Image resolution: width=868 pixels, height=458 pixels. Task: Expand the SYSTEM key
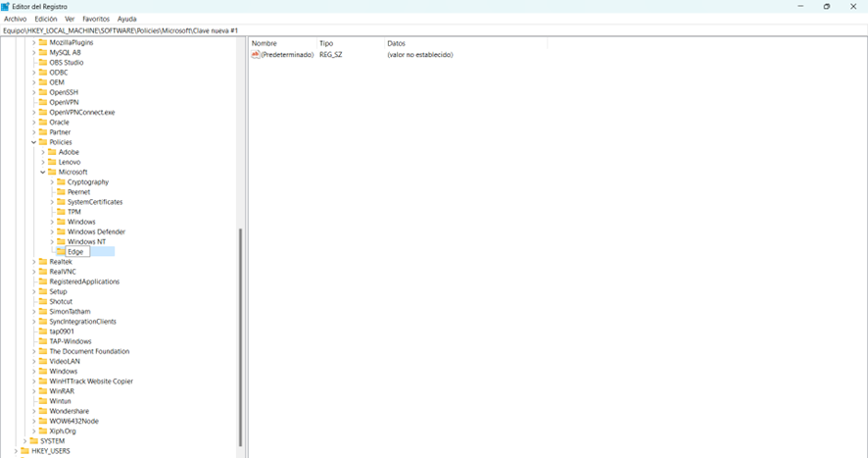(24, 441)
